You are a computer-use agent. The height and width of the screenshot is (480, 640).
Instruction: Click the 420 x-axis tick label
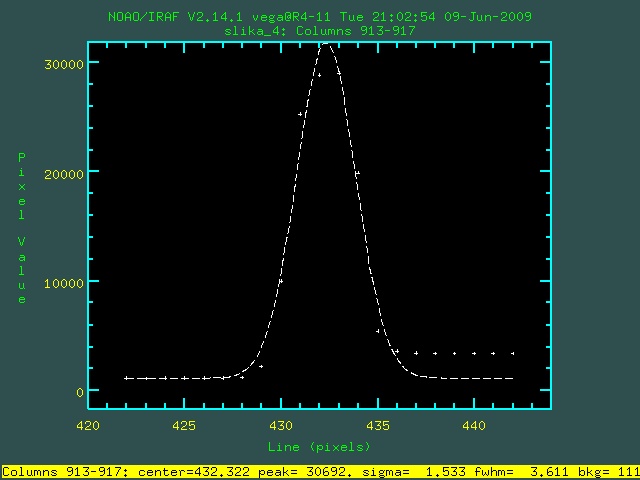coord(88,426)
